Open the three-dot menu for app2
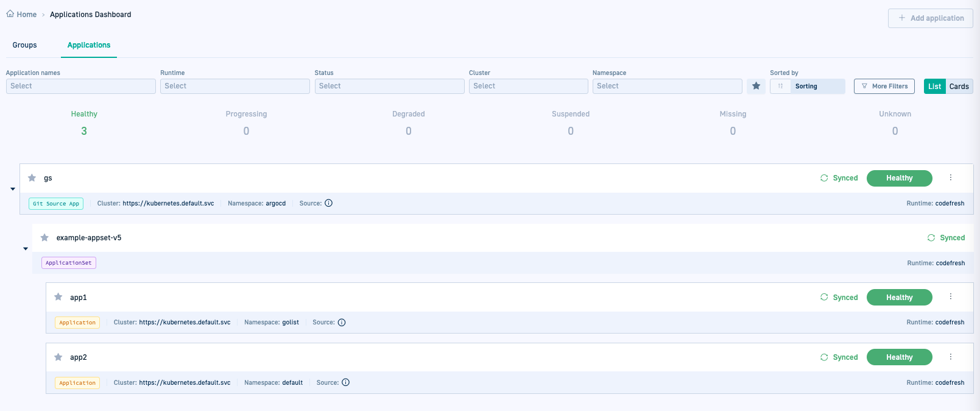The image size is (980, 411). click(x=950, y=357)
